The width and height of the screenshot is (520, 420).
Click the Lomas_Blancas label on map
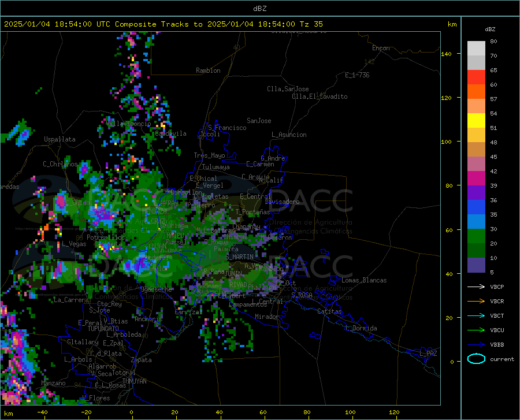[x=364, y=280]
